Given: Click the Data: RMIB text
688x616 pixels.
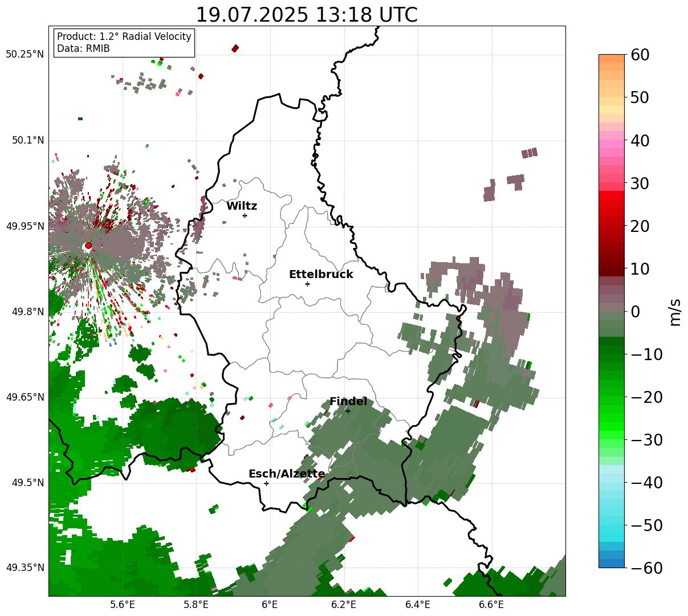Looking at the screenshot, I should (x=83, y=48).
